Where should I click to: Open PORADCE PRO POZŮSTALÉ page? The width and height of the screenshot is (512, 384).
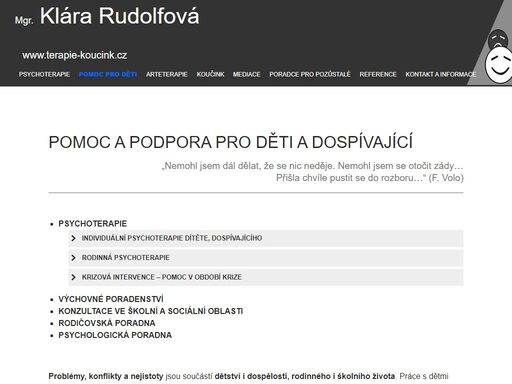coord(310,74)
